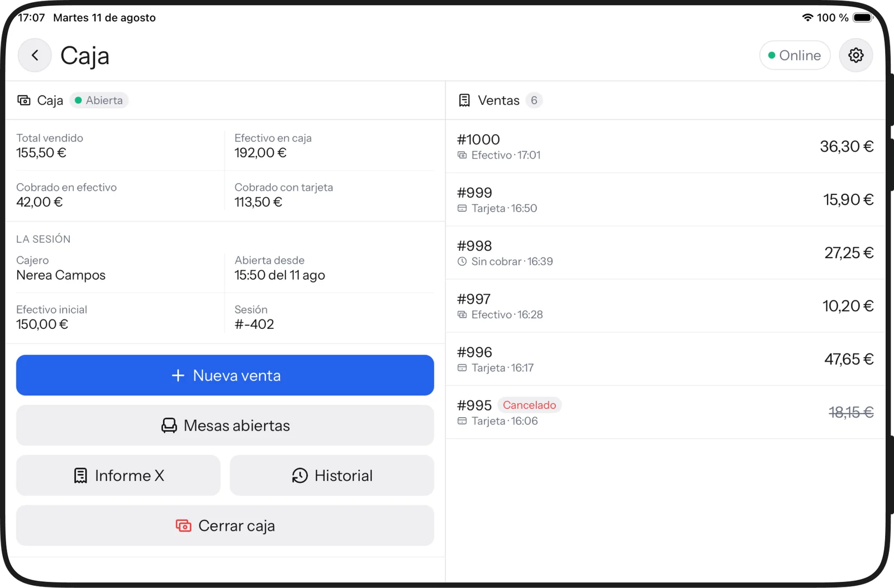Click the clock icon on sale #998
Screen dimensions: 894x588
tap(462, 261)
